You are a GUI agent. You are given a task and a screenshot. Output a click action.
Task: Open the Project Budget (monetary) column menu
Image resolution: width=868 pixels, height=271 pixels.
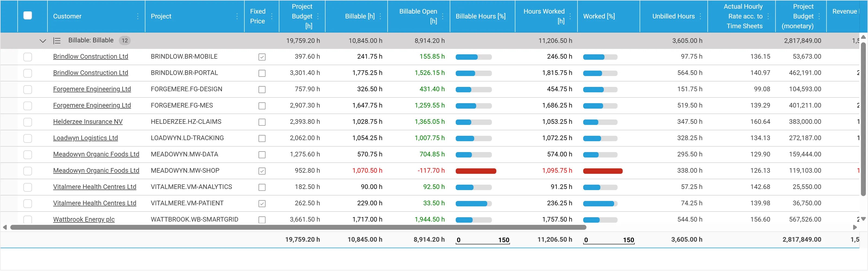[x=819, y=16]
